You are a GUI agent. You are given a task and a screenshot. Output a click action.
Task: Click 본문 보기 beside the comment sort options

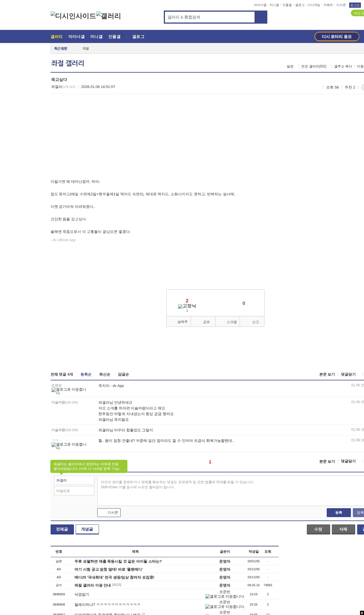327,374
